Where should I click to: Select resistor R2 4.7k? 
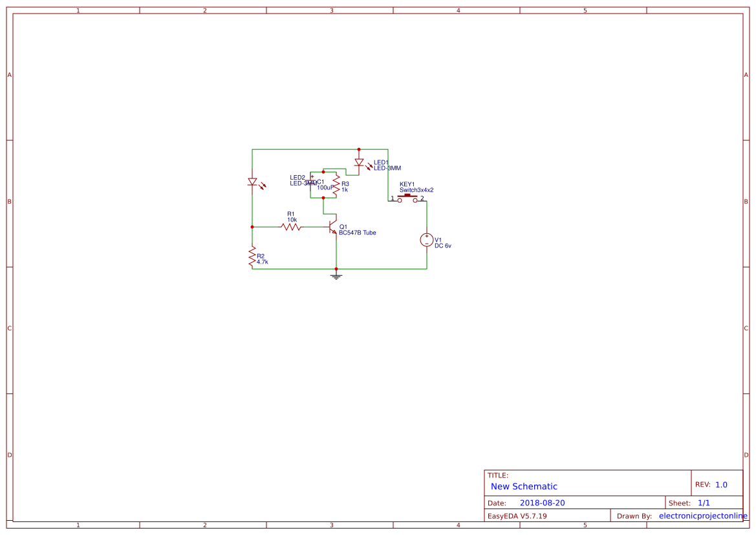click(251, 257)
